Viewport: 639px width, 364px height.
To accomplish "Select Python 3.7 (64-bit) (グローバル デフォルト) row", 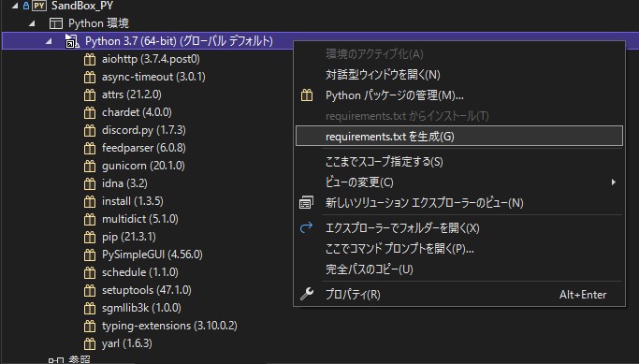I will (x=179, y=41).
